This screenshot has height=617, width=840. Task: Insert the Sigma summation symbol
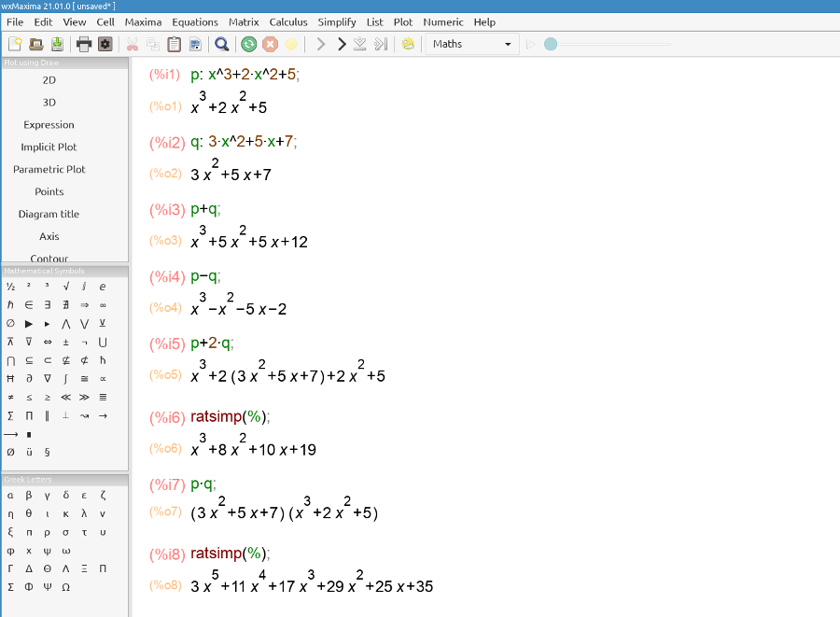pyautogui.click(x=10, y=415)
